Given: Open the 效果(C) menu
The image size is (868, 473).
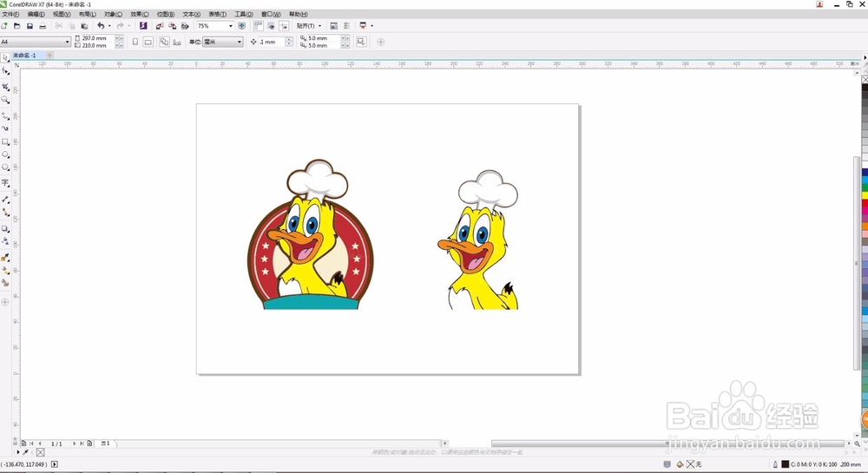Looking at the screenshot, I should click(x=140, y=15).
